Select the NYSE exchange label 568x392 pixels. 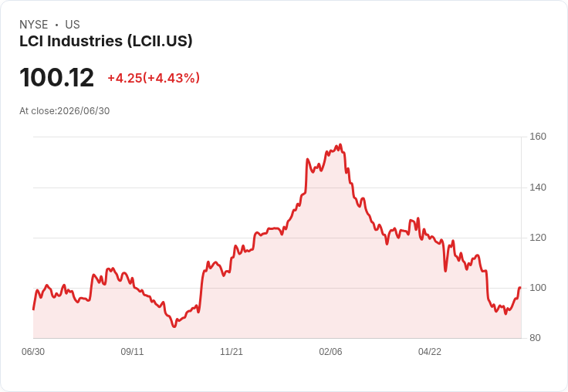(34, 25)
